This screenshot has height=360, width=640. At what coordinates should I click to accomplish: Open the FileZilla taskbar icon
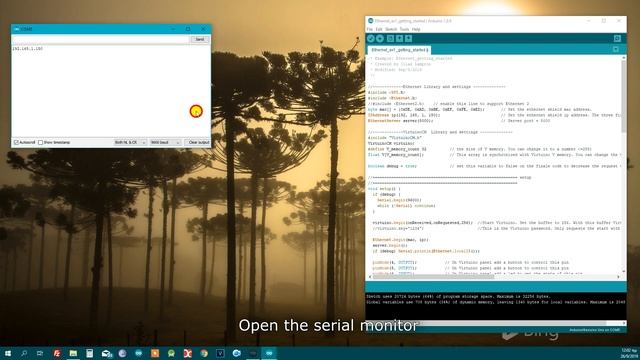click(x=57, y=353)
